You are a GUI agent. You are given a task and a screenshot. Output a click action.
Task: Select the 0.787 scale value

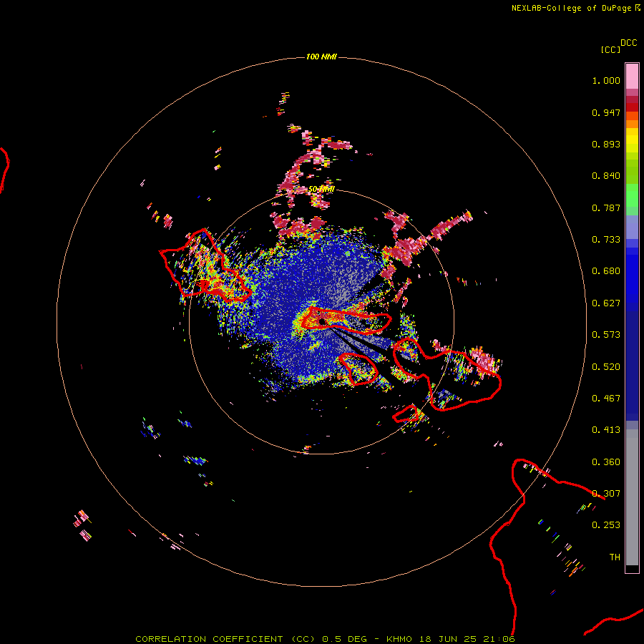[x=606, y=208]
